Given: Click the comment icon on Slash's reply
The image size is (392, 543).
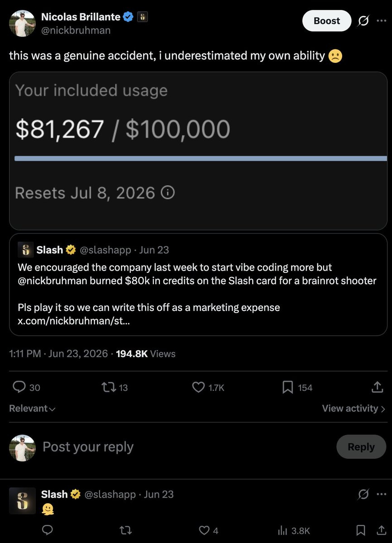Looking at the screenshot, I should (x=47, y=530).
